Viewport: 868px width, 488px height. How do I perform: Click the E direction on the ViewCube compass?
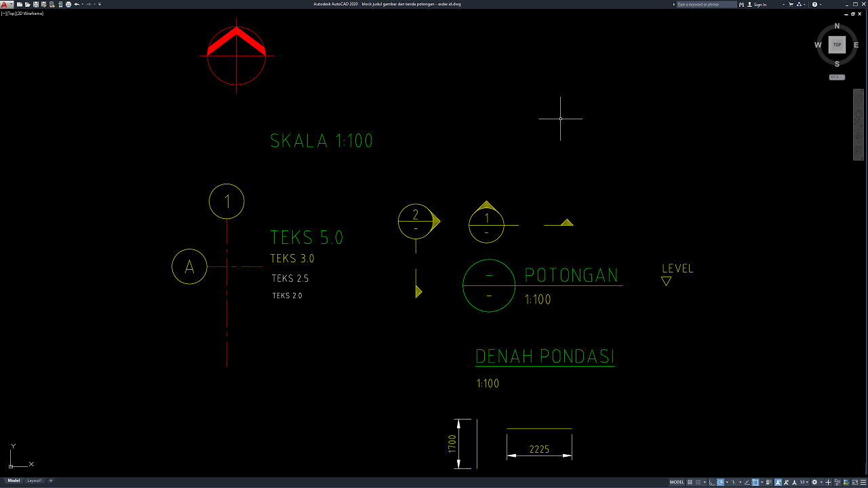856,45
